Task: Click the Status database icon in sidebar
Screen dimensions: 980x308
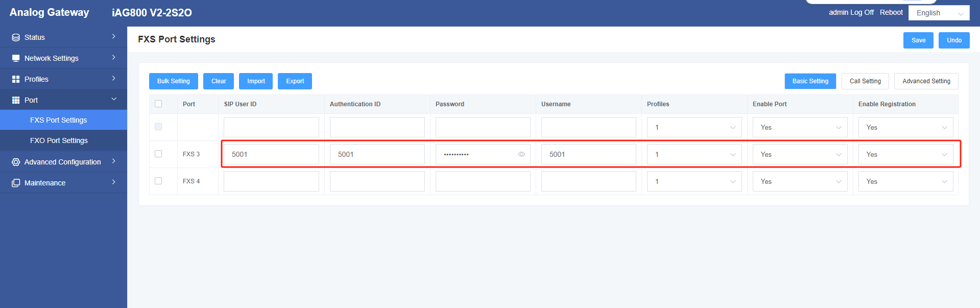Action: [16, 37]
